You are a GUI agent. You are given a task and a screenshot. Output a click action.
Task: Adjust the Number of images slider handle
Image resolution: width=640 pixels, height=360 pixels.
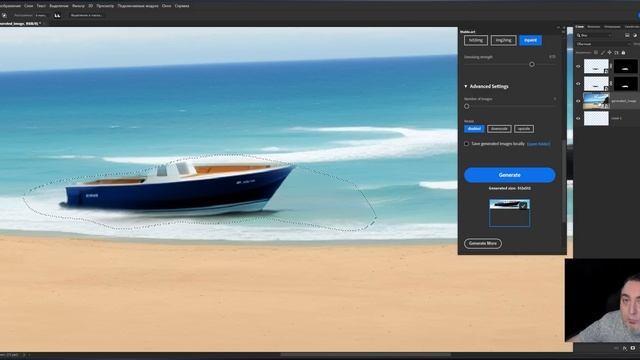point(467,106)
